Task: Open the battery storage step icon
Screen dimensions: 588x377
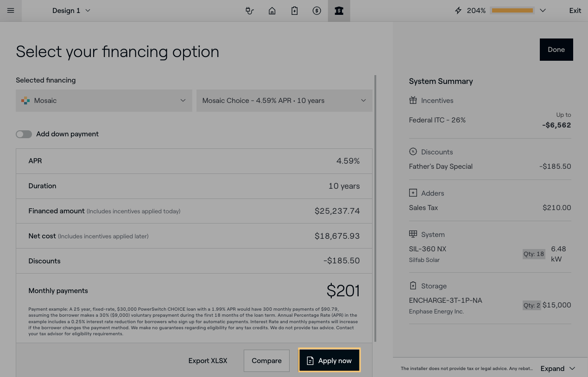Action: [x=294, y=11]
